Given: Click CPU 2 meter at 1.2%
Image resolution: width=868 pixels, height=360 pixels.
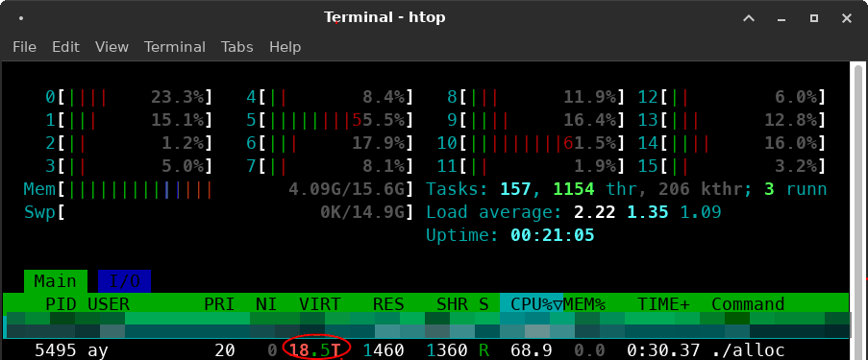Looking at the screenshot, I should click(129, 143).
